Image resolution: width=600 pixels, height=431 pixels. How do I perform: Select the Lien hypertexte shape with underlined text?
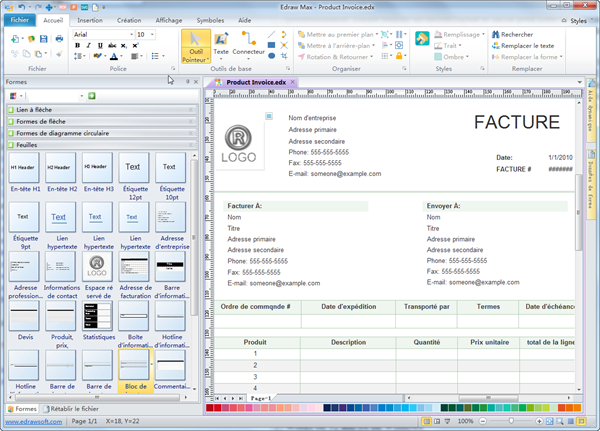(59, 217)
